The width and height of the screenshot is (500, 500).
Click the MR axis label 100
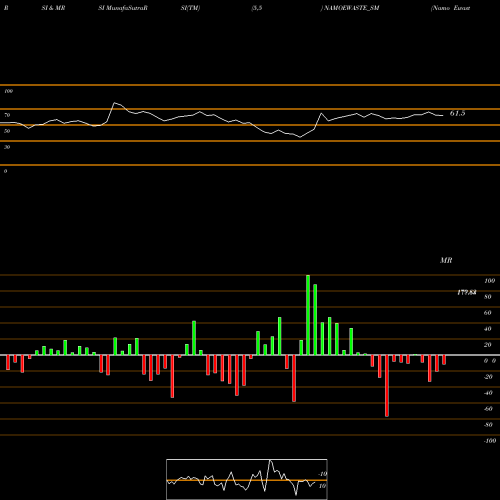click(x=489, y=281)
